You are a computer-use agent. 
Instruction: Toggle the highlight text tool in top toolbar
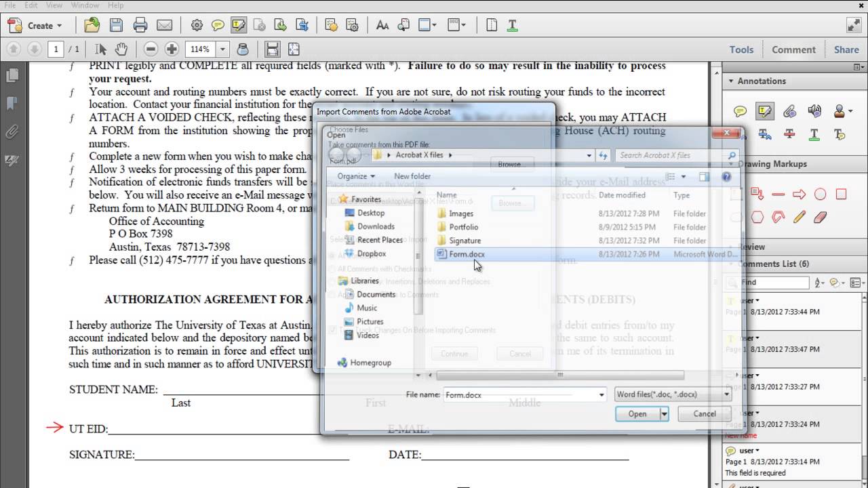[x=239, y=26]
